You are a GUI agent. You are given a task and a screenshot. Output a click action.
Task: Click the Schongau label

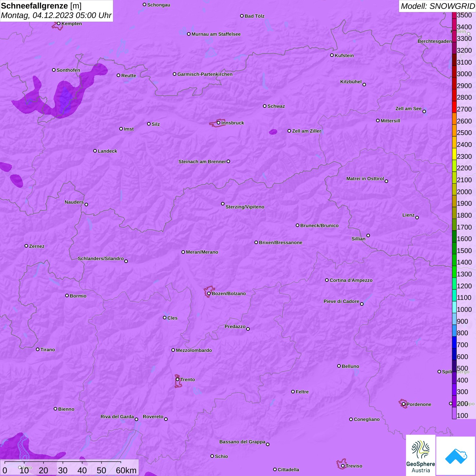tap(159, 5)
